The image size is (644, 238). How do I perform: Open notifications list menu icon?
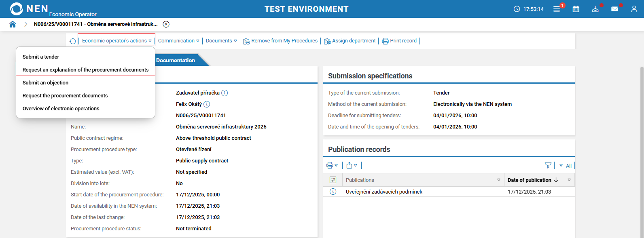click(x=557, y=9)
